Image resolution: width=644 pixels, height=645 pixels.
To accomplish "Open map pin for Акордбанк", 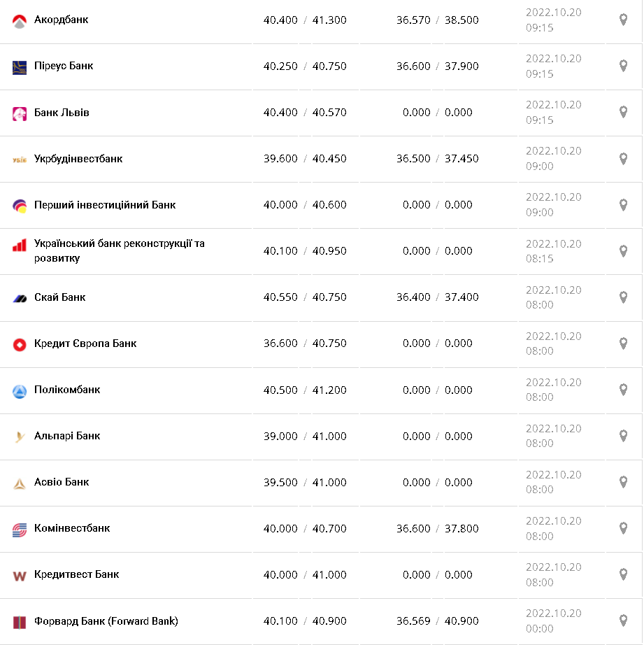I will pyautogui.click(x=623, y=20).
